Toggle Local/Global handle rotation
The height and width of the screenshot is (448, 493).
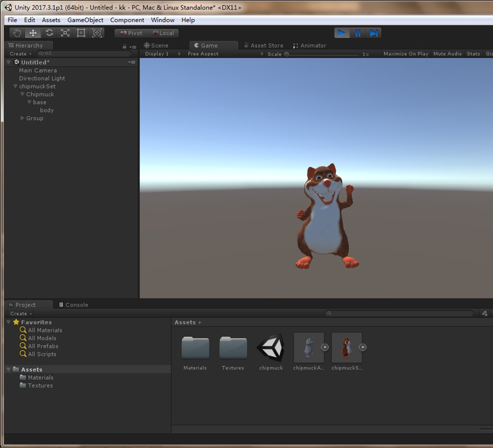(x=163, y=33)
